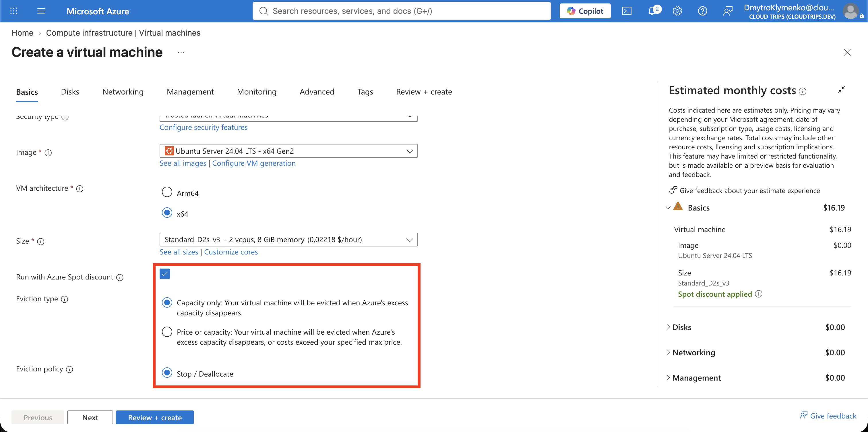Show info tooltip for Image

48,153
